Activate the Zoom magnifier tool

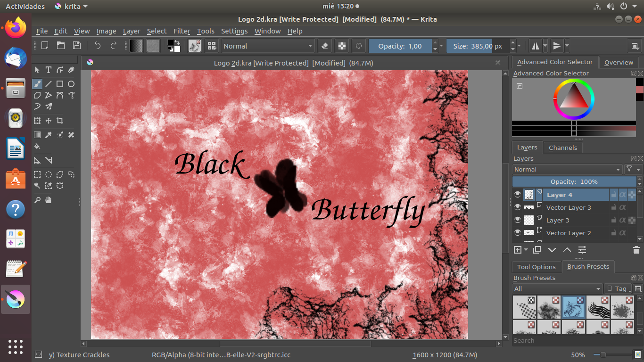point(37,200)
